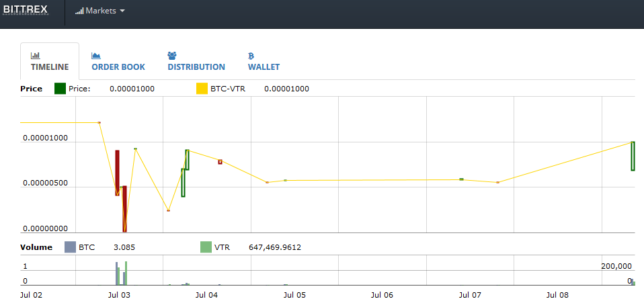
Task: Open the WALLET tab
Action: (264, 62)
